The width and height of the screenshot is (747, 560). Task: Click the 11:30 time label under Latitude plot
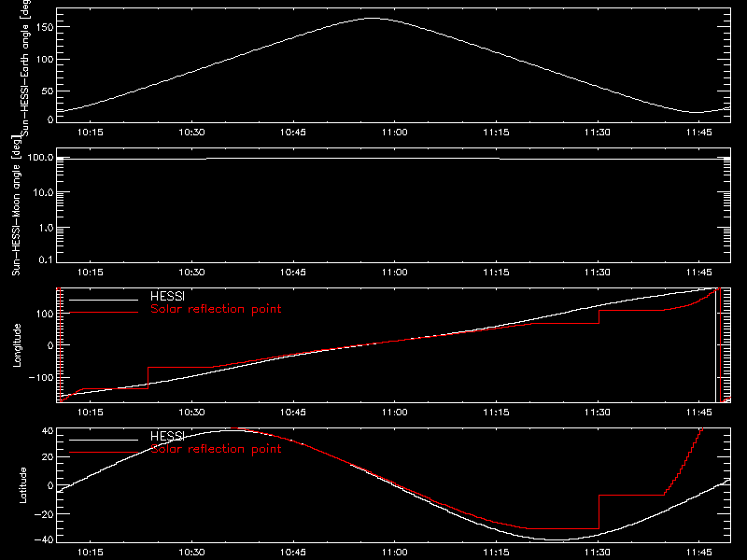click(598, 553)
